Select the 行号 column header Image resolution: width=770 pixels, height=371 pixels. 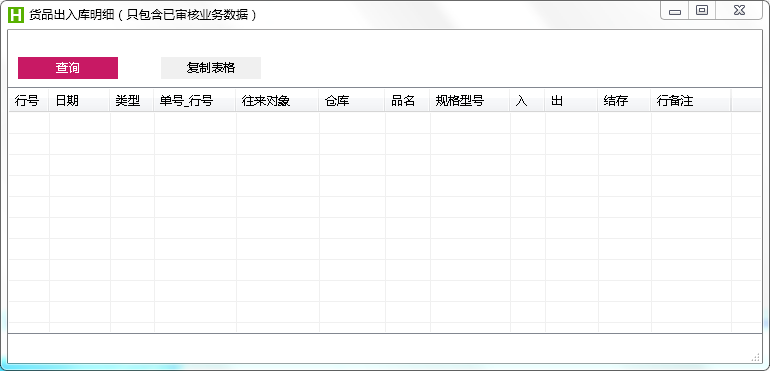[28, 101]
